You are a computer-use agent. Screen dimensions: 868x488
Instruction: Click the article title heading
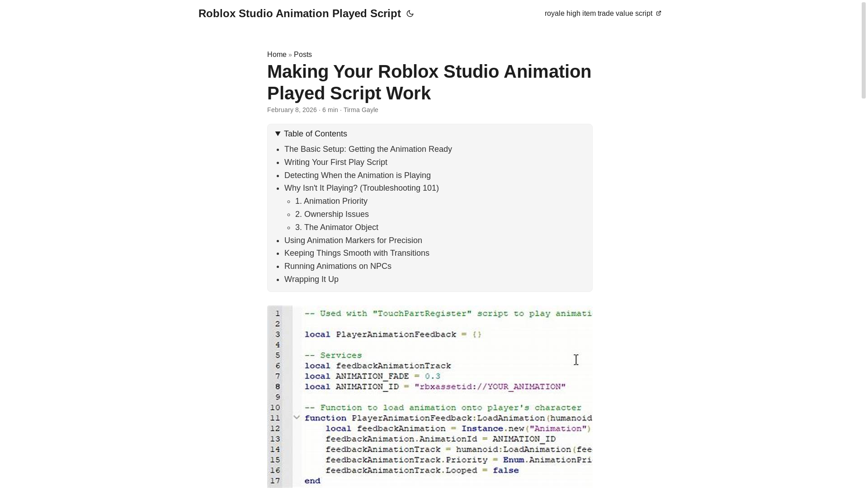(429, 82)
